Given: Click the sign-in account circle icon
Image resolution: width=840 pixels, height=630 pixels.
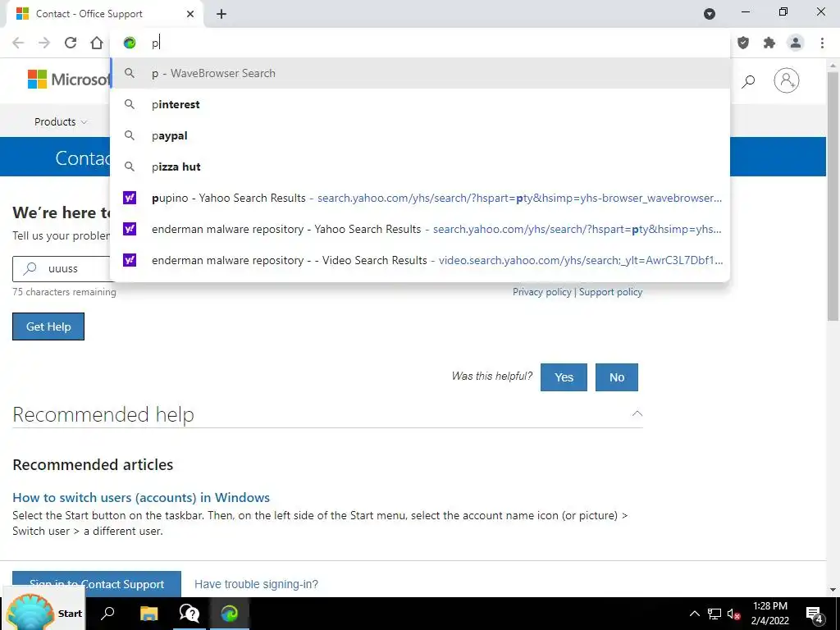Looking at the screenshot, I should 787,80.
